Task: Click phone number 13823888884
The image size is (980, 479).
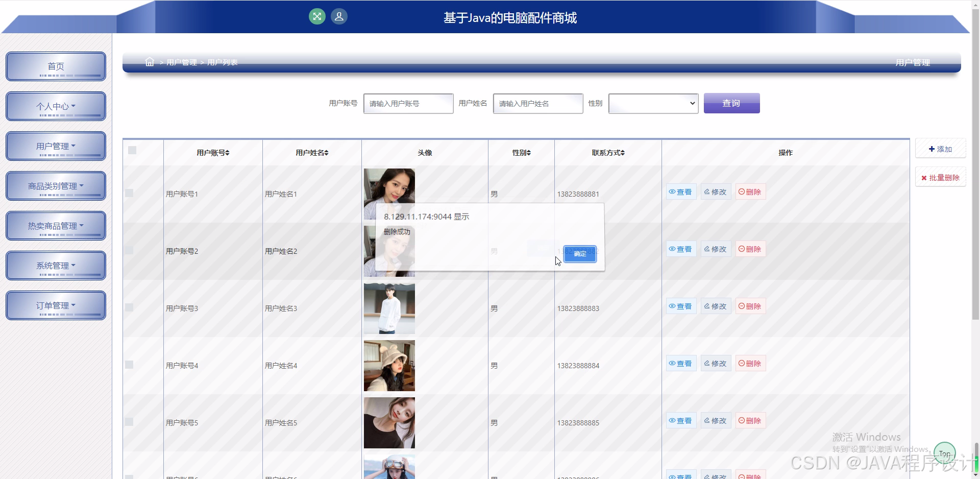Action: click(x=578, y=366)
